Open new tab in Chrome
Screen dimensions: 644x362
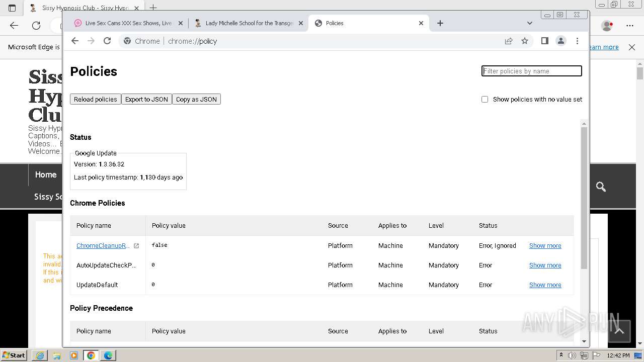[440, 23]
